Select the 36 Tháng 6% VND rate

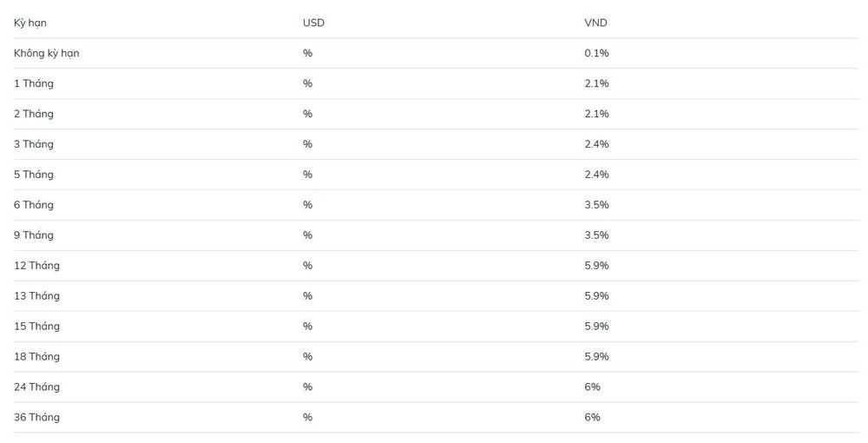(x=592, y=418)
